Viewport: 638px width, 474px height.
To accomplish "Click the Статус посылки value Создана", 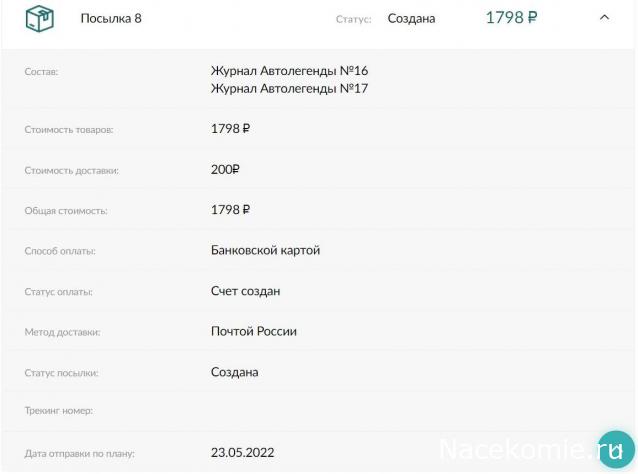I will point(234,372).
